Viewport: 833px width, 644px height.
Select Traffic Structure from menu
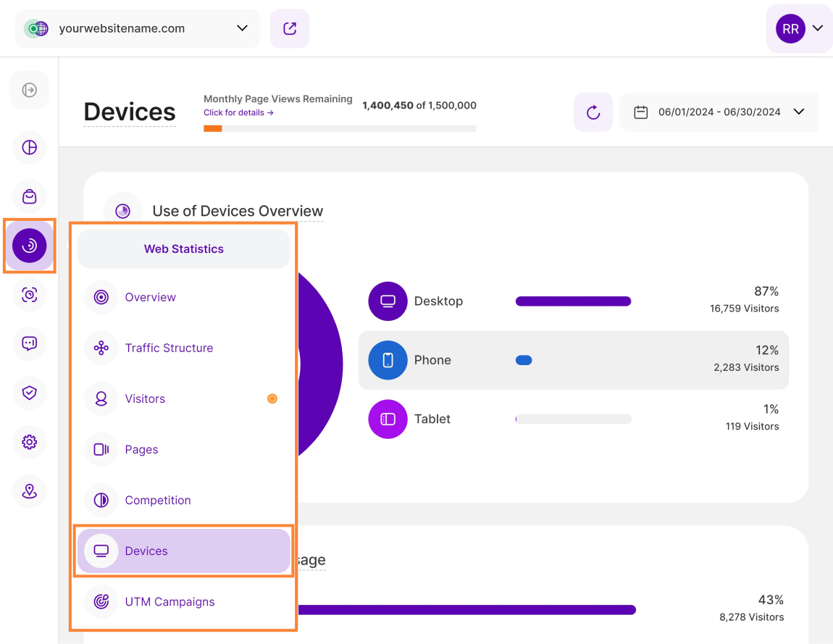tap(169, 348)
